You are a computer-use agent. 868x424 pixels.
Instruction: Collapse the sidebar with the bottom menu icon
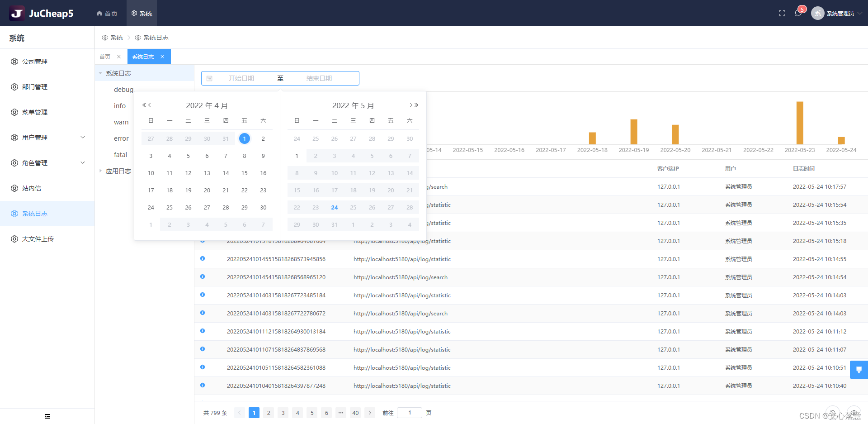coord(47,416)
